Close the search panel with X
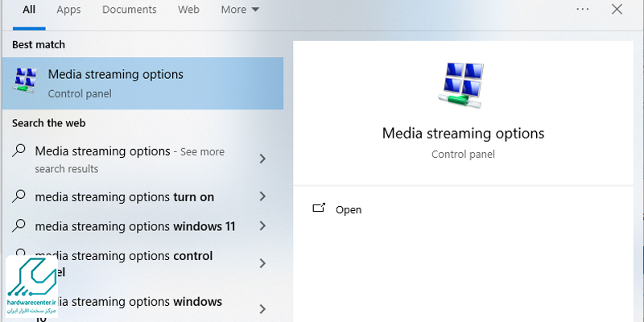Viewport: 644px width, 322px height. 617,9
